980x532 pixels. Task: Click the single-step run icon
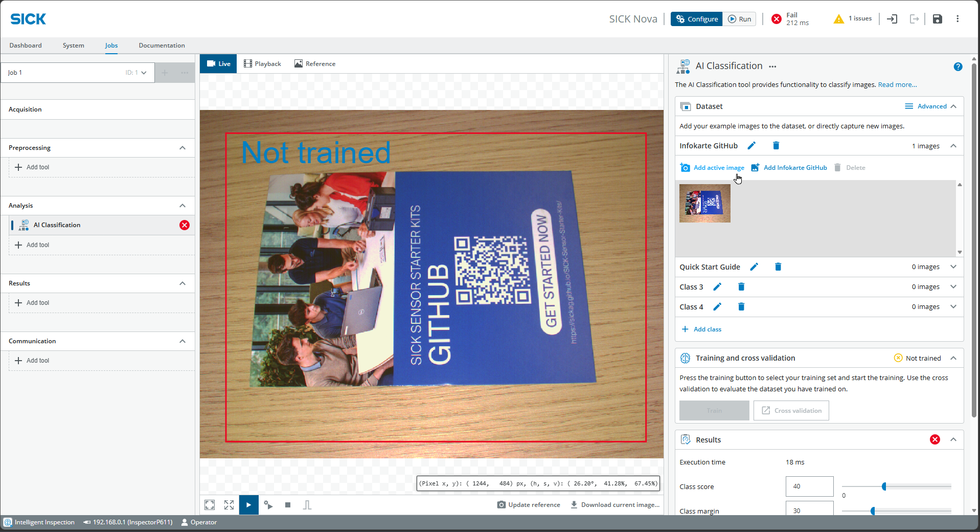coord(268,505)
